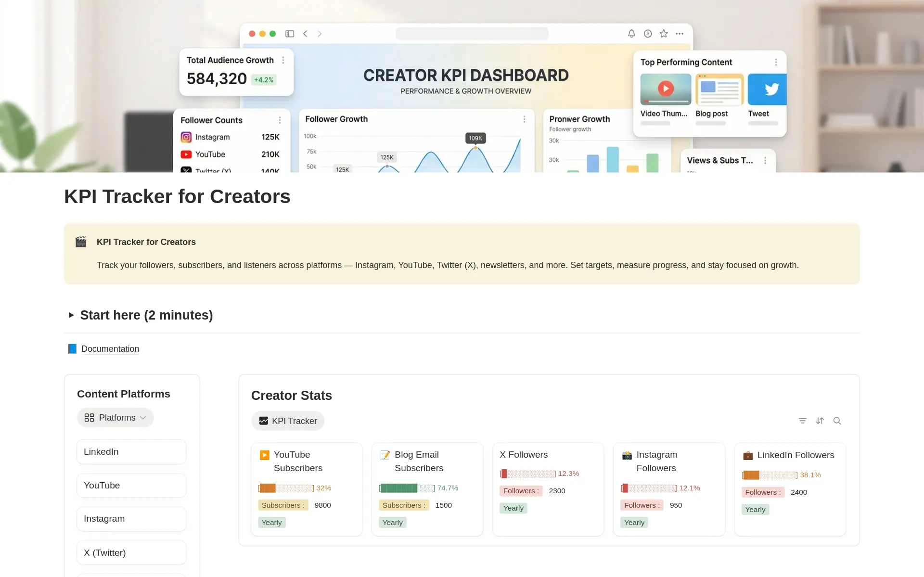The image size is (924, 577).
Task: Click the Tweet bird thumbnail in the cover
Action: tap(767, 89)
